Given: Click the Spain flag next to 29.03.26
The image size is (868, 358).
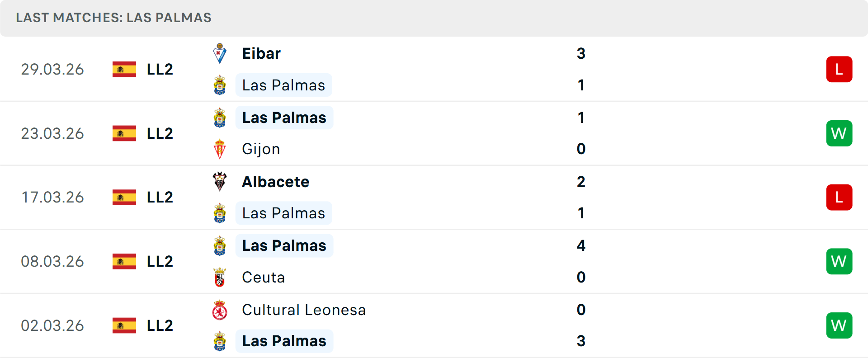Looking at the screenshot, I should 124,69.
